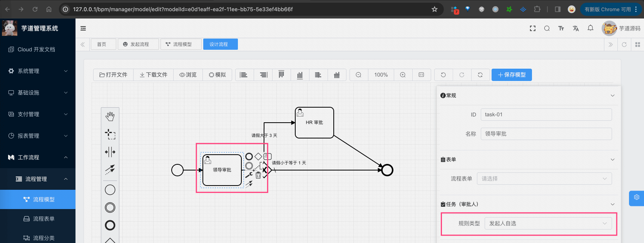Open 流程表单 in the sidebar menu

[x=43, y=219]
